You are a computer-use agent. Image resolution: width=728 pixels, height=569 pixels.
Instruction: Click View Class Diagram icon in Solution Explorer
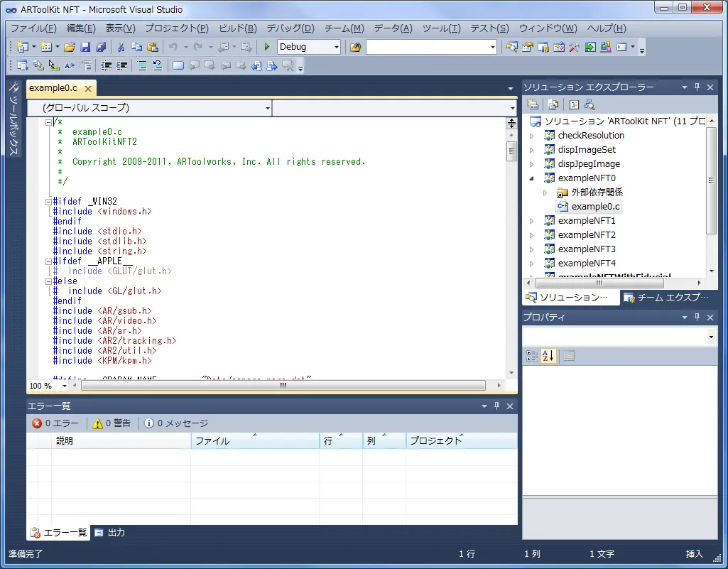click(x=590, y=105)
